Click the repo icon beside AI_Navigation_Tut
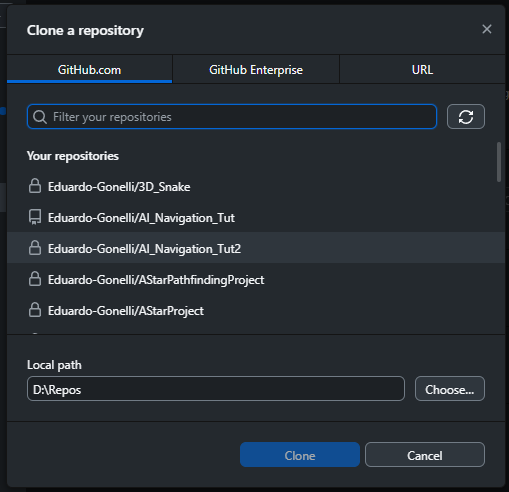509x492 pixels. pyautogui.click(x=35, y=217)
